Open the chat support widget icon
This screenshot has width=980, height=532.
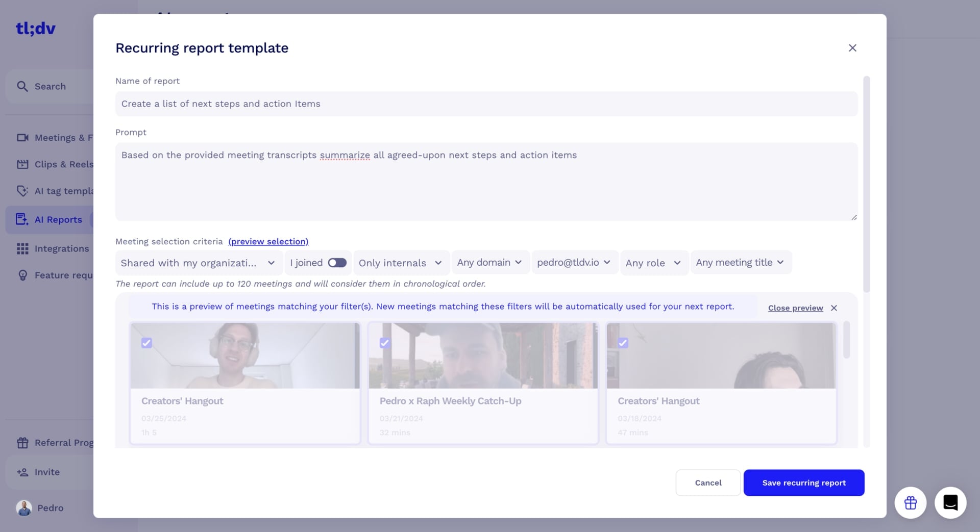pyautogui.click(x=950, y=503)
